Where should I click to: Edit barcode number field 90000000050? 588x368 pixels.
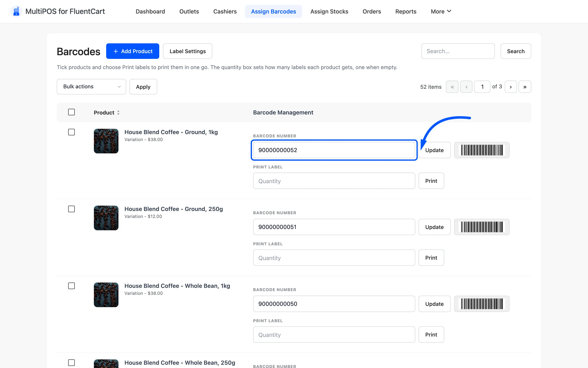coord(334,304)
